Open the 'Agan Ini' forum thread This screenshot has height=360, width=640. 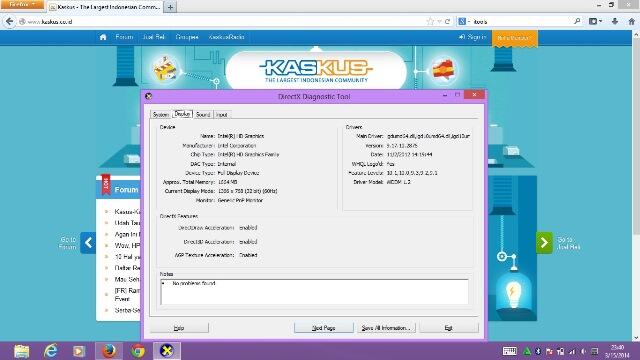pyautogui.click(x=127, y=234)
